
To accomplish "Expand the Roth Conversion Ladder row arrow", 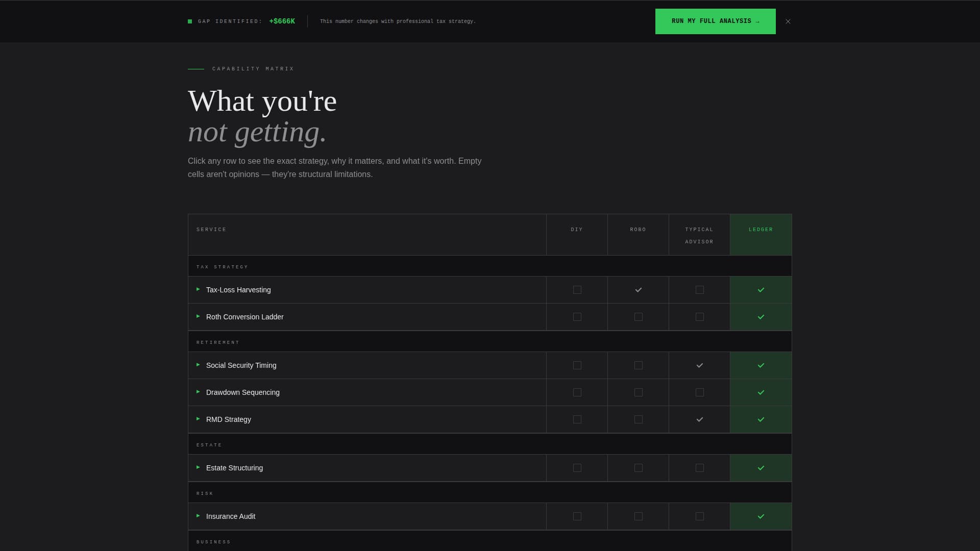I will click(x=198, y=316).
